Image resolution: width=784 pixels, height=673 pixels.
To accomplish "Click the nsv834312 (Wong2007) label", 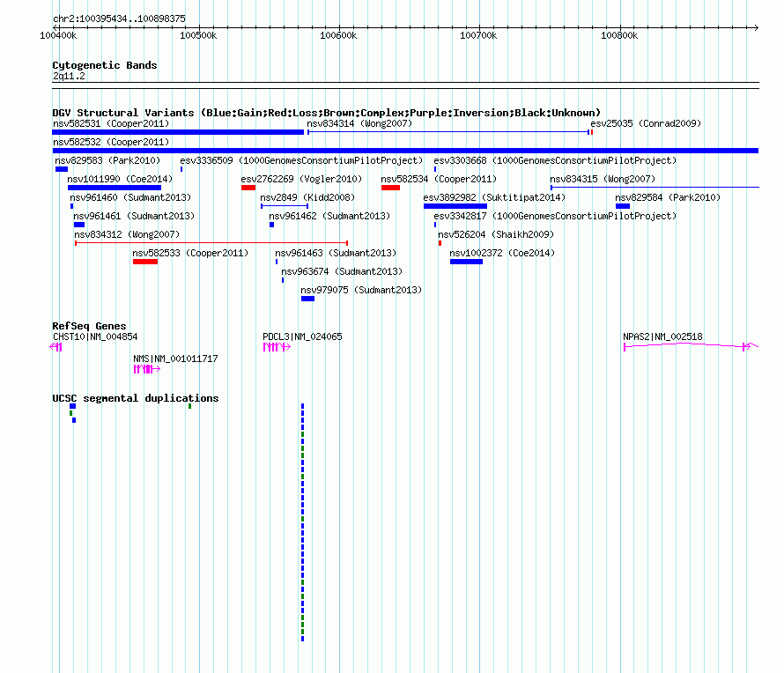I will tap(127, 234).
